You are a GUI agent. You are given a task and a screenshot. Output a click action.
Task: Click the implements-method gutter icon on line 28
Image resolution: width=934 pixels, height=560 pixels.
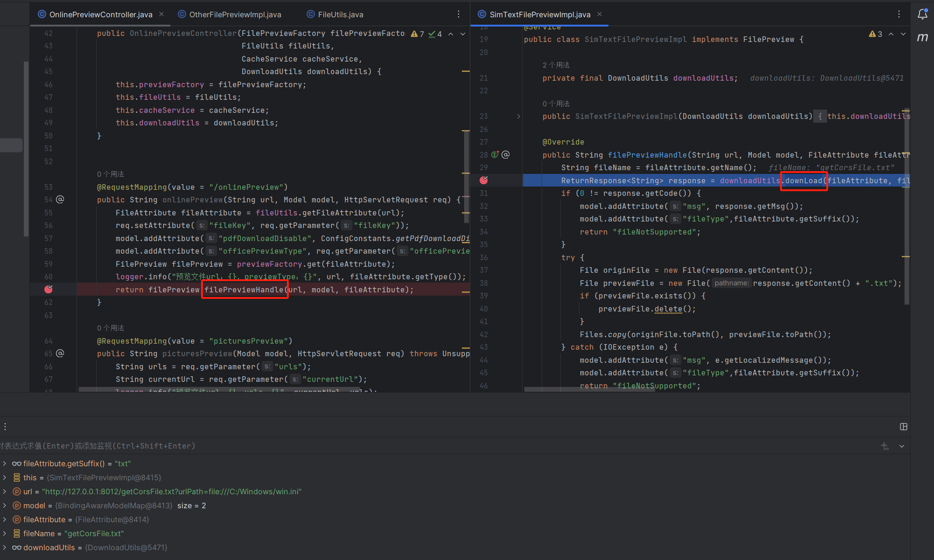coord(495,154)
